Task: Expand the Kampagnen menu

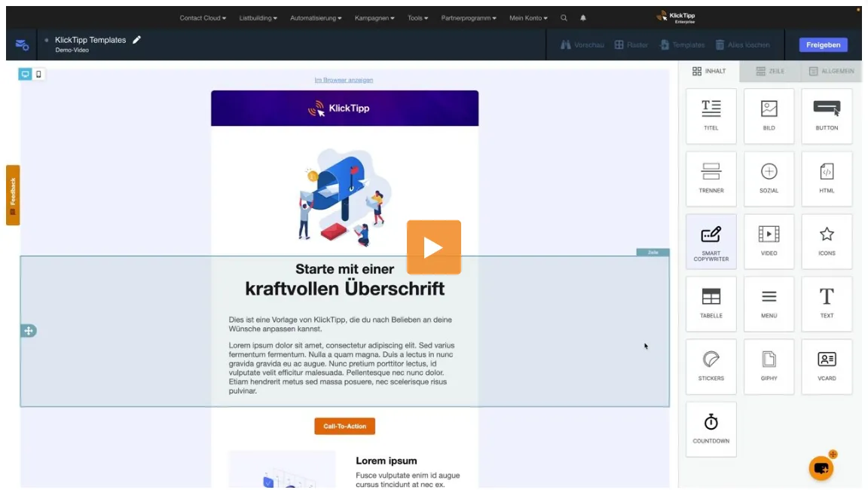Action: click(x=374, y=18)
